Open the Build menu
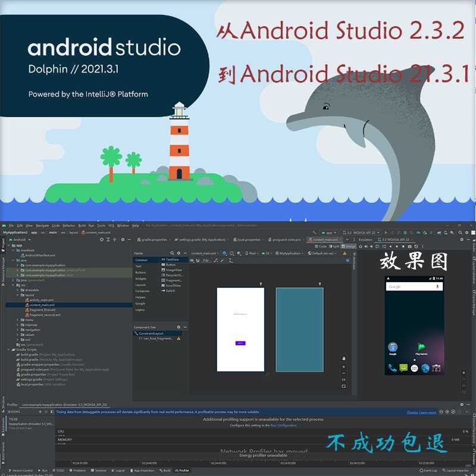The width and height of the screenshot is (476, 476). 82,226
